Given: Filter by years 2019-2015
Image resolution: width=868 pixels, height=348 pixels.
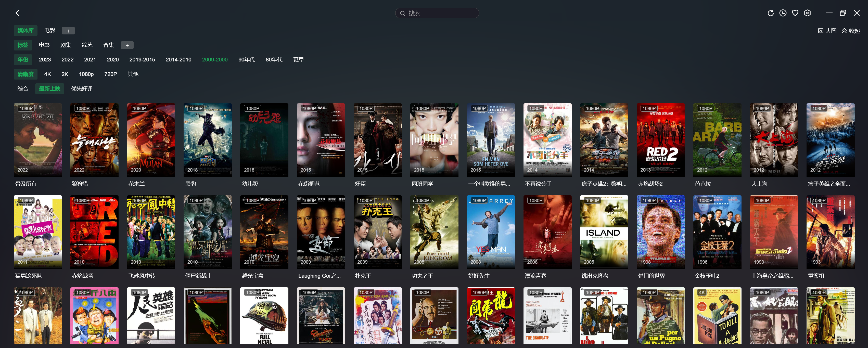Looking at the screenshot, I should click(x=142, y=60).
